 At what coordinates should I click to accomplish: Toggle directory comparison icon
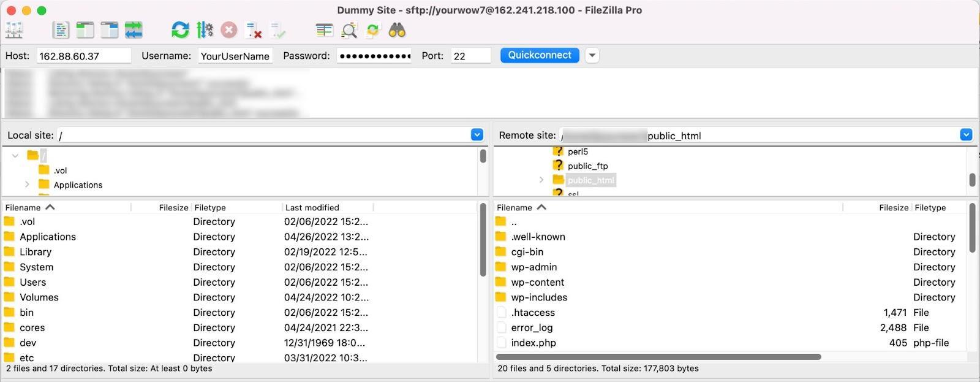click(349, 30)
